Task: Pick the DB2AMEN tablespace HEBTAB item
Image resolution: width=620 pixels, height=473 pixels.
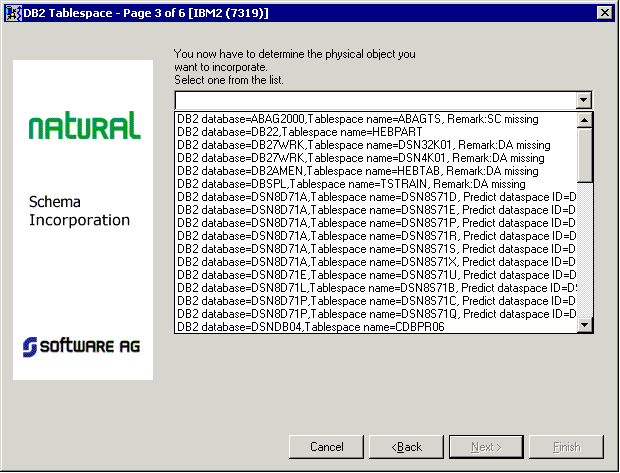Action: [350, 171]
